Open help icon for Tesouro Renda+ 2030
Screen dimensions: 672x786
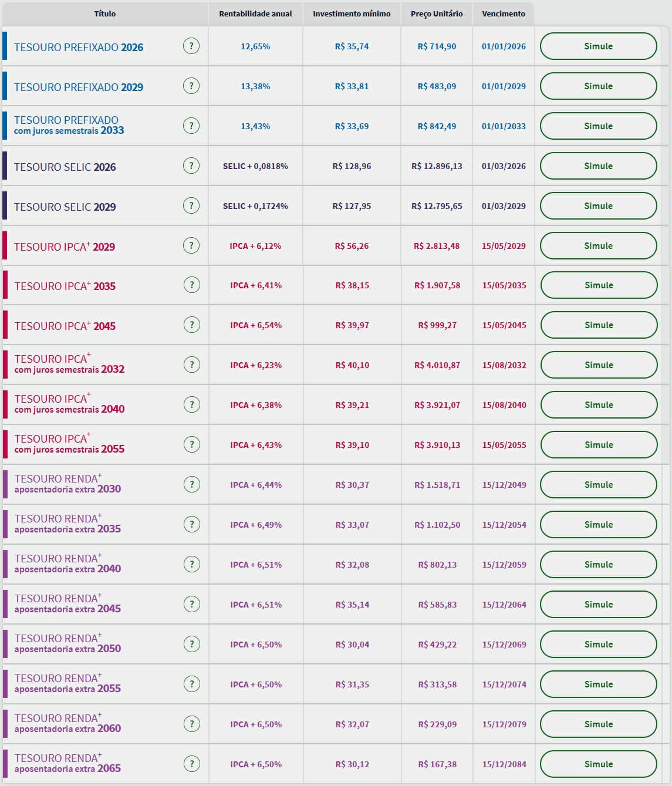pos(191,484)
